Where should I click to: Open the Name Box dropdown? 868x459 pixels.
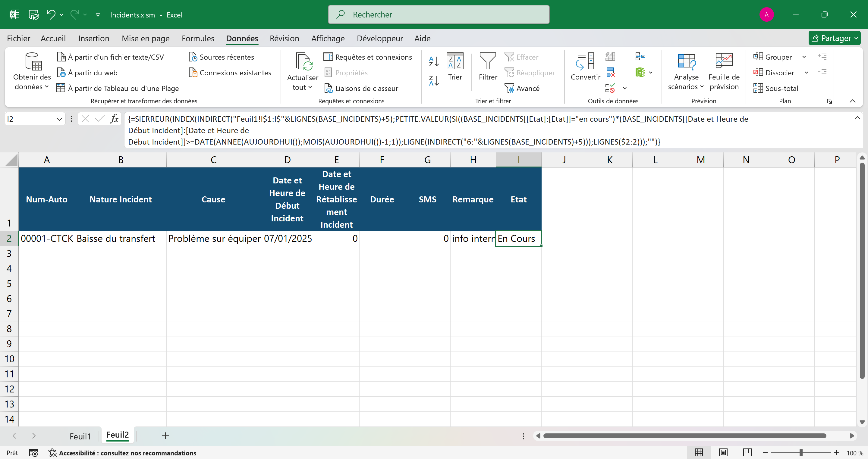point(59,119)
